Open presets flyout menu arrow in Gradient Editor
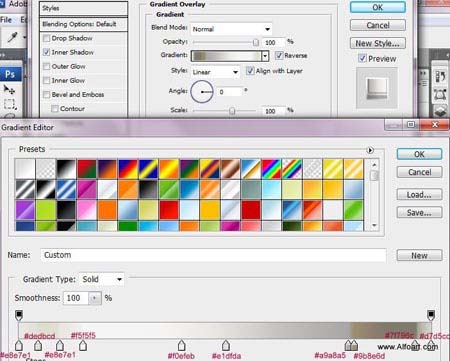 click(x=370, y=150)
